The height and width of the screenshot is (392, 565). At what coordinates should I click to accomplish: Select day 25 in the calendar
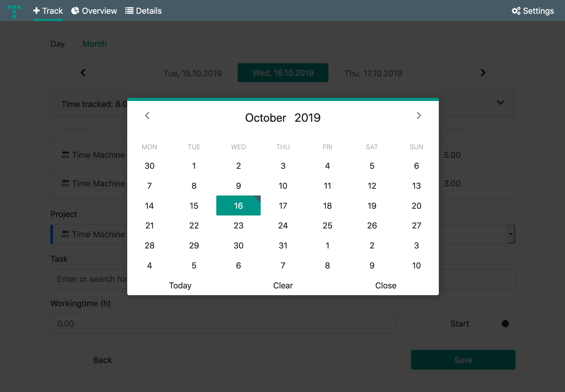pos(327,226)
